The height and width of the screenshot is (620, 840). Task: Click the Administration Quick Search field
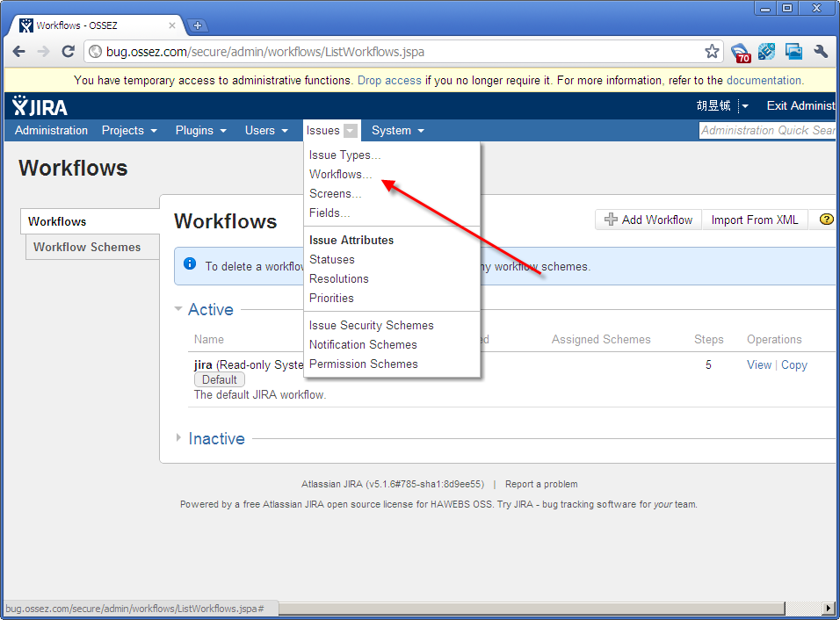(766, 130)
